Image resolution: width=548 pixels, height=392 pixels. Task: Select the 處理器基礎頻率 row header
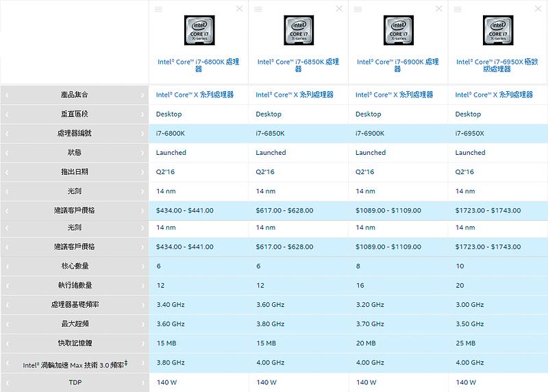point(75,304)
